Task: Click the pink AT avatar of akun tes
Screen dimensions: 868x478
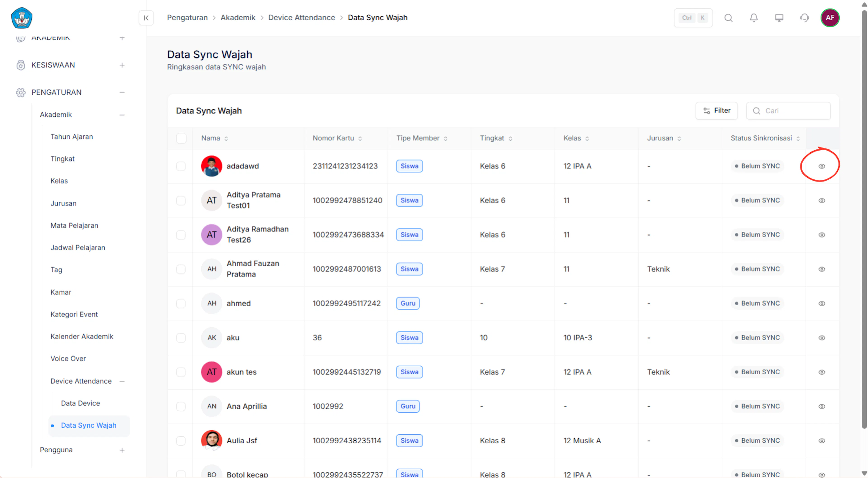Action: (x=211, y=372)
